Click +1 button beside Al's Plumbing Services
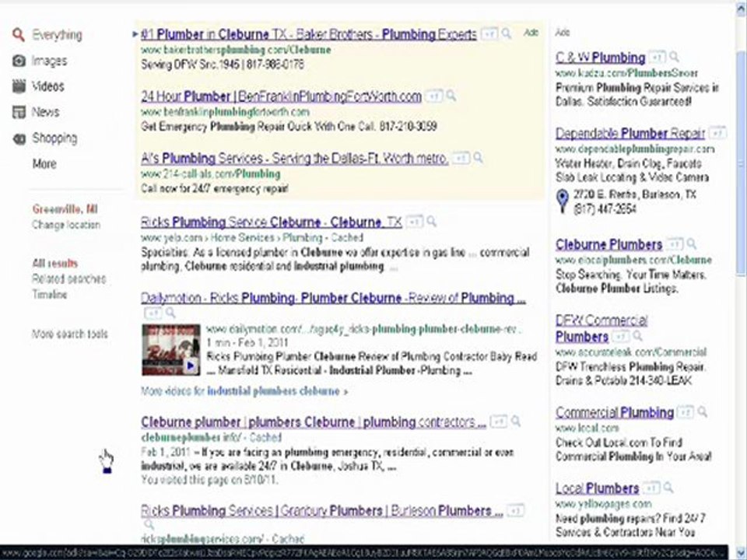This screenshot has height=560, width=747. pyautogui.click(x=460, y=158)
